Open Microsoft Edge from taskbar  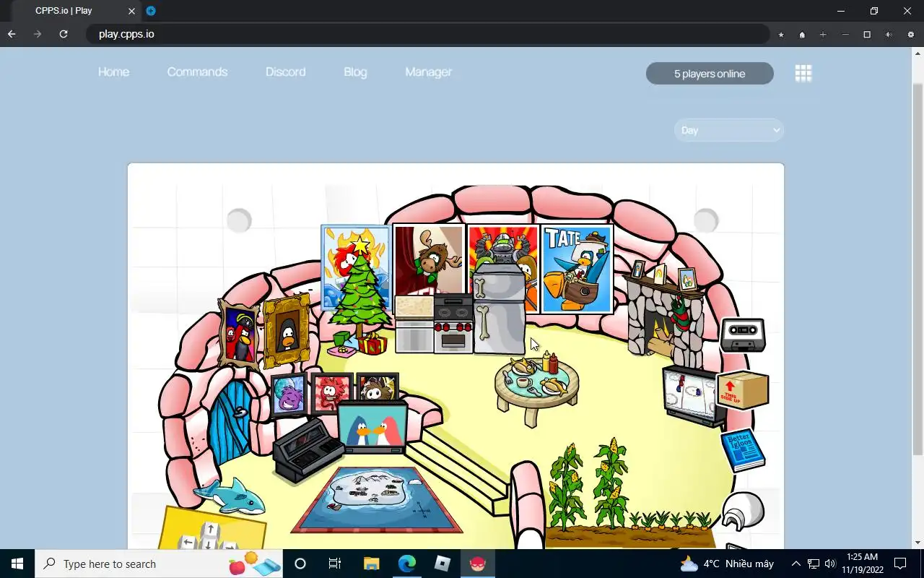(x=407, y=564)
